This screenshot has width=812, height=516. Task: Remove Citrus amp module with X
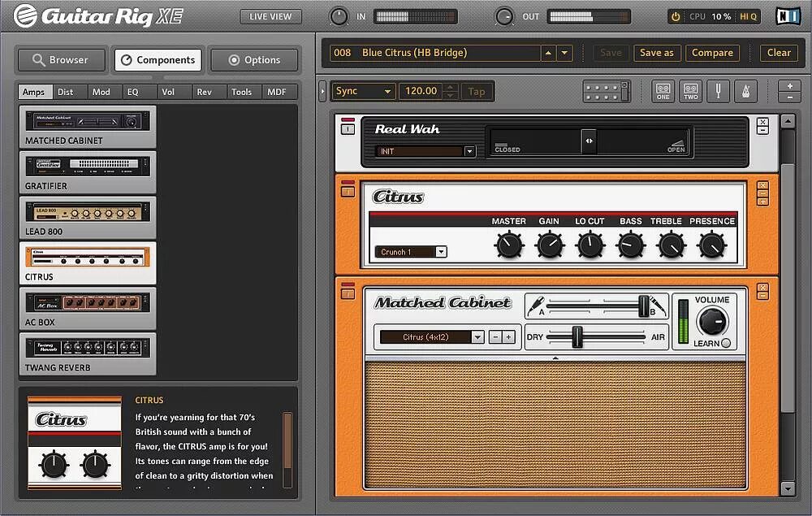pos(762,185)
